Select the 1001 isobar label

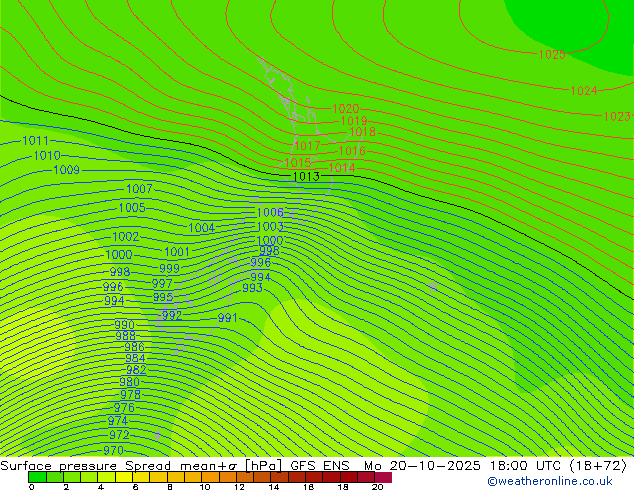177,252
